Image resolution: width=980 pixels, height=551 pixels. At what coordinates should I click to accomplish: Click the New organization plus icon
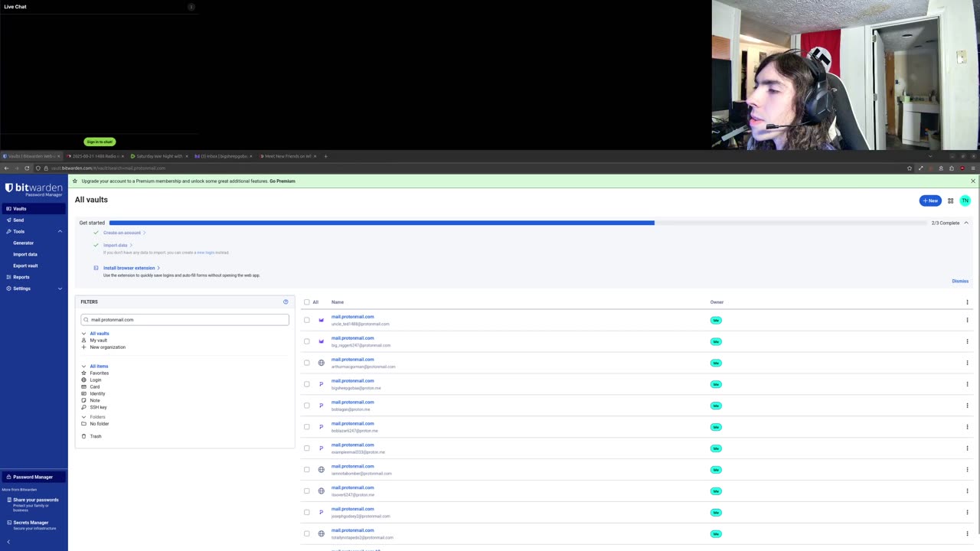click(x=84, y=347)
